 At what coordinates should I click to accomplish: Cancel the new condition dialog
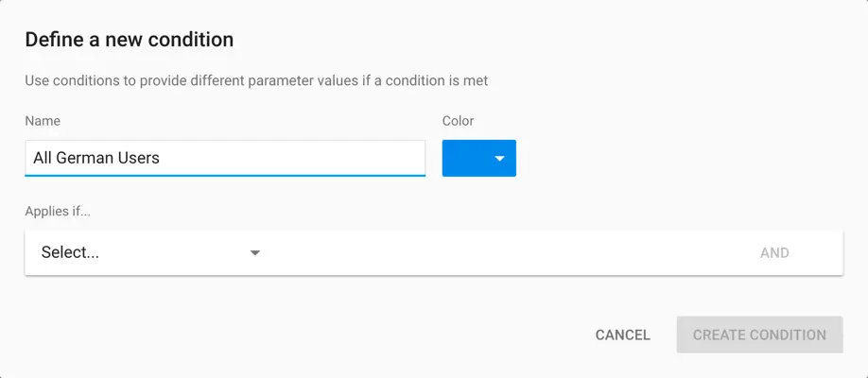coord(622,335)
